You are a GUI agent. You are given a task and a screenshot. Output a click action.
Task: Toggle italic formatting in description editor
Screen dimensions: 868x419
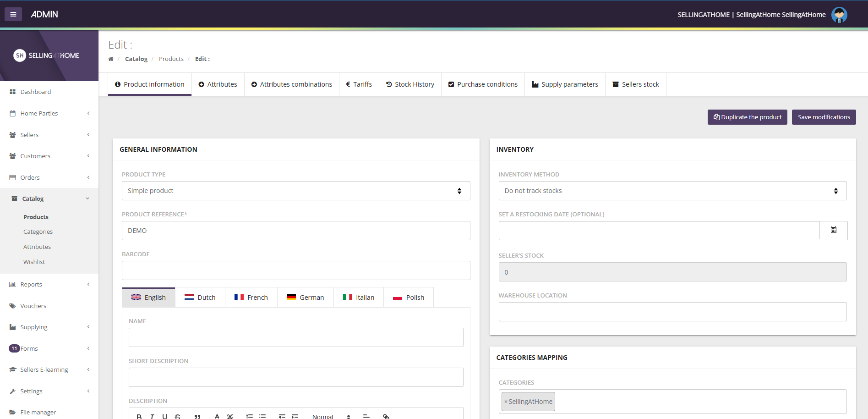[x=152, y=416]
